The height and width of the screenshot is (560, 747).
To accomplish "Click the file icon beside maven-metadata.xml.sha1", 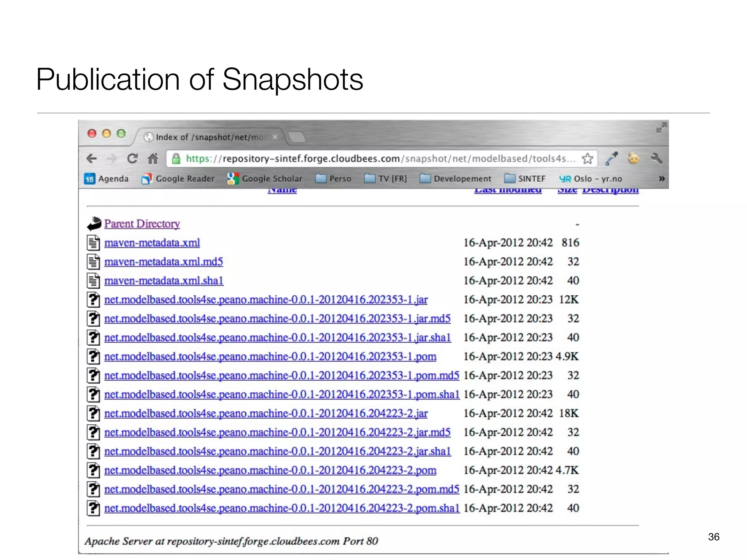I will [93, 281].
